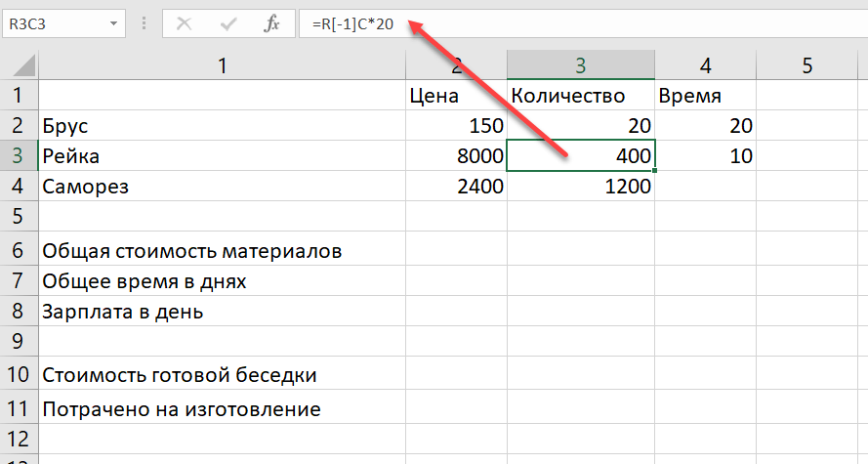
Task: Select column header 5
Action: coord(806,65)
